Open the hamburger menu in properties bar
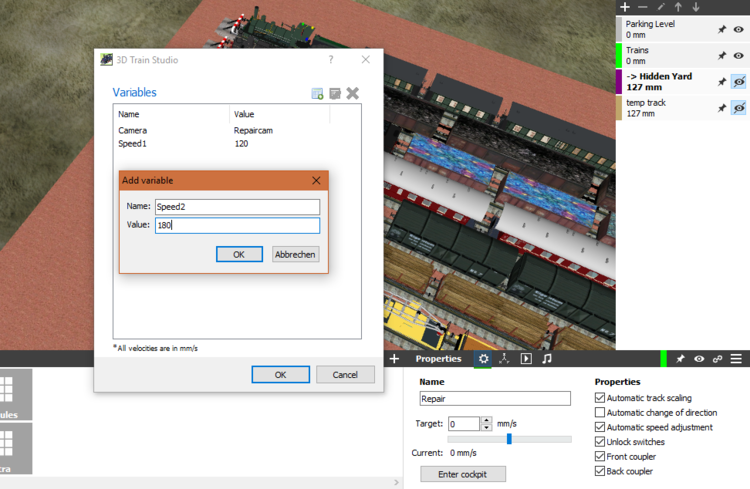750x489 pixels. (x=736, y=359)
